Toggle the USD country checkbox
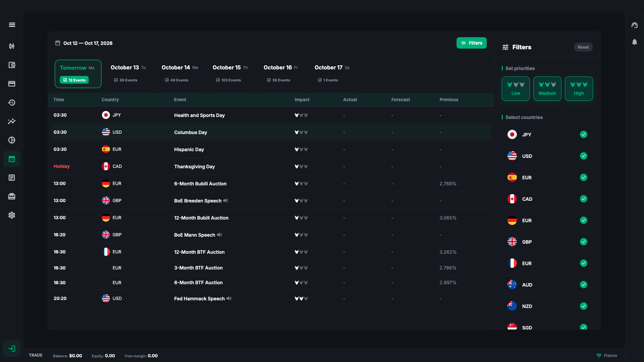The image size is (644, 362). point(584,156)
